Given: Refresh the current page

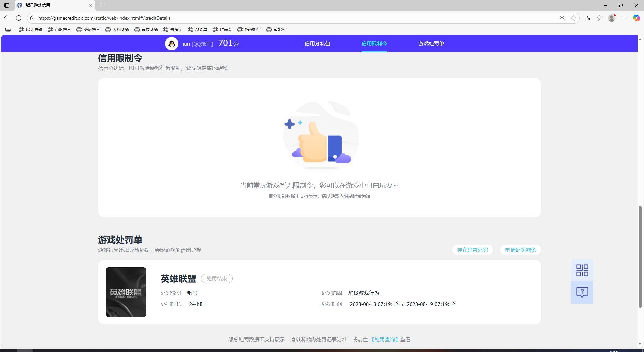Looking at the screenshot, I should (x=19, y=18).
